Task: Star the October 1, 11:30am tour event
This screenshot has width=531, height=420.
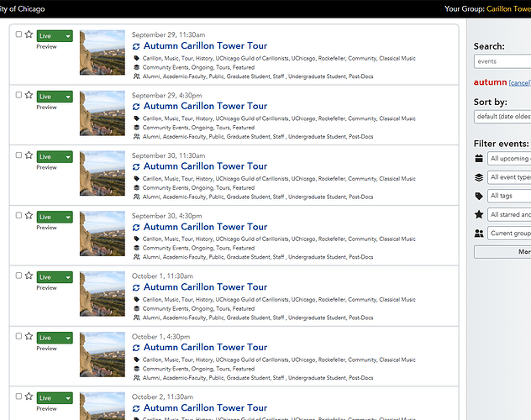Action: pyautogui.click(x=29, y=276)
